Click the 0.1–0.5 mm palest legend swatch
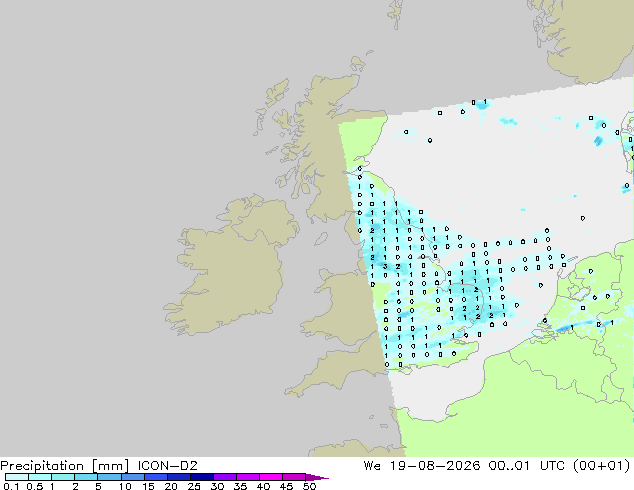Screen dimensions: 634x490 tap(17, 477)
